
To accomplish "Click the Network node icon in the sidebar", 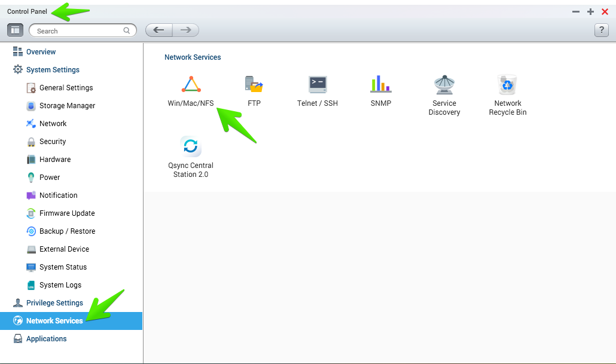I will tap(31, 124).
